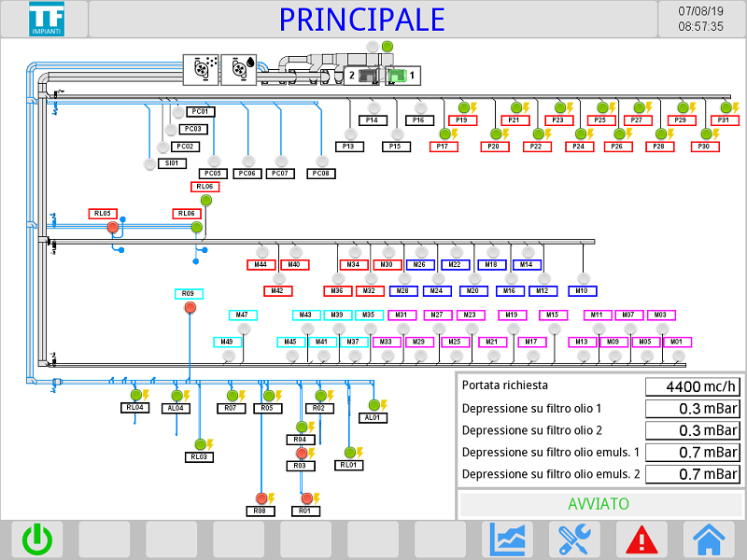
Task: Go to the home screen
Action: tap(708, 539)
